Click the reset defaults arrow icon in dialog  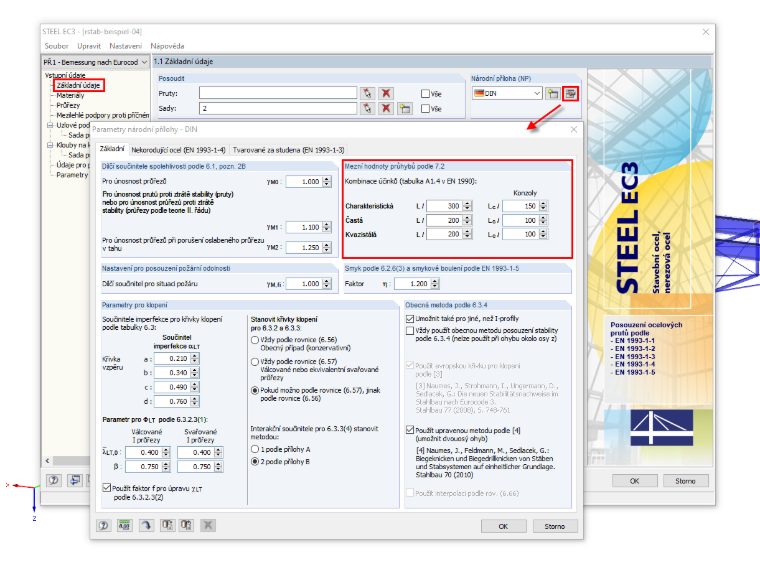click(x=146, y=525)
